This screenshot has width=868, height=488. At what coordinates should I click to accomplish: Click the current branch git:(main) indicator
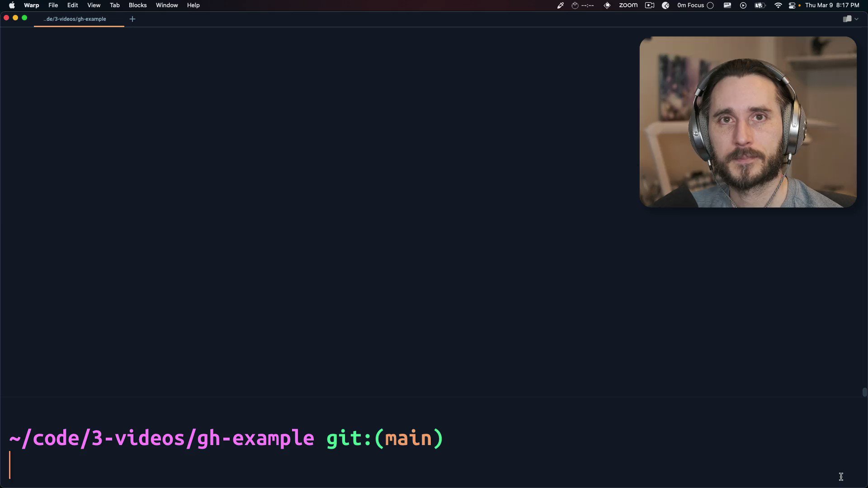click(384, 438)
